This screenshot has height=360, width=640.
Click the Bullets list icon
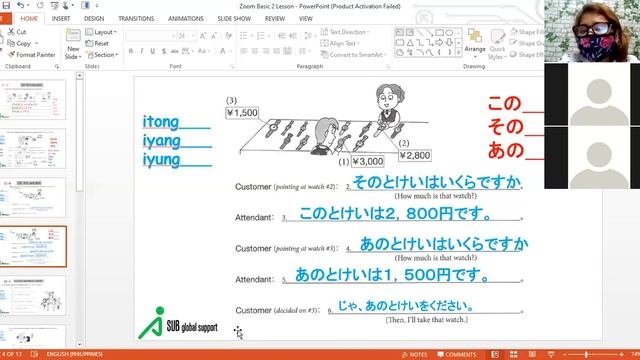click(244, 36)
